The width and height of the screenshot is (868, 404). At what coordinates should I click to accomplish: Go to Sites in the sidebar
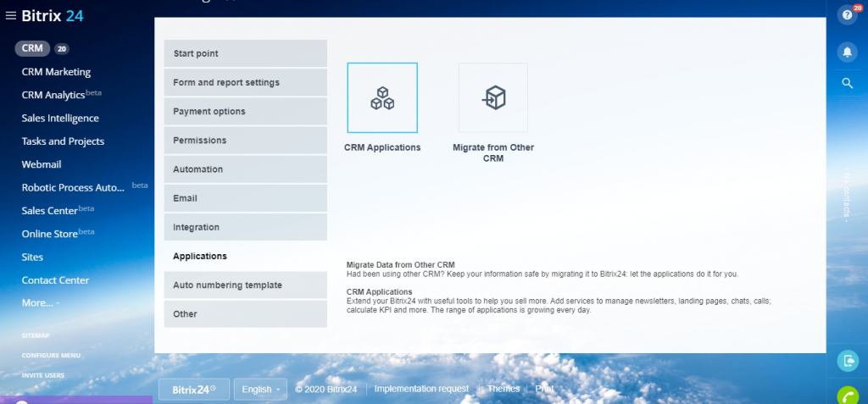32,257
